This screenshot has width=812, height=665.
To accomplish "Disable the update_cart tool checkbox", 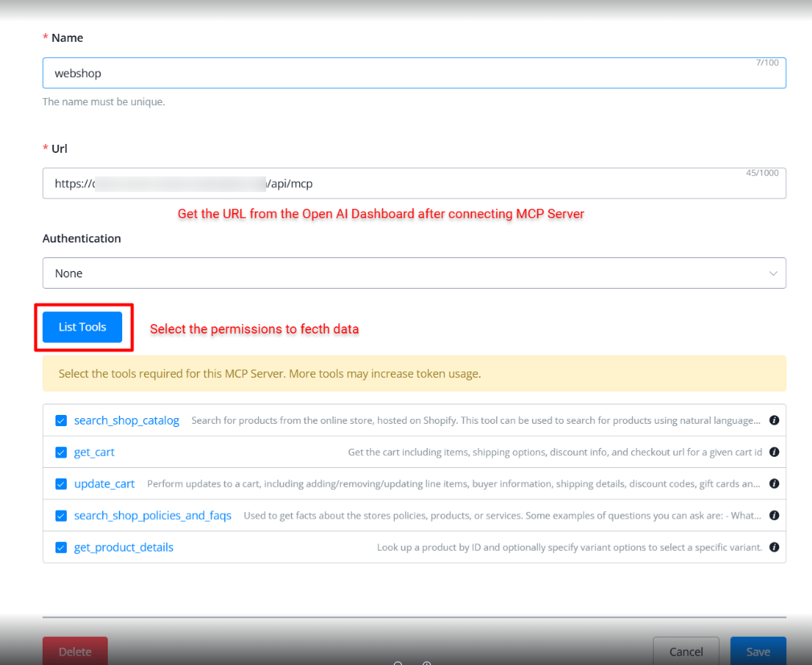I will point(61,484).
